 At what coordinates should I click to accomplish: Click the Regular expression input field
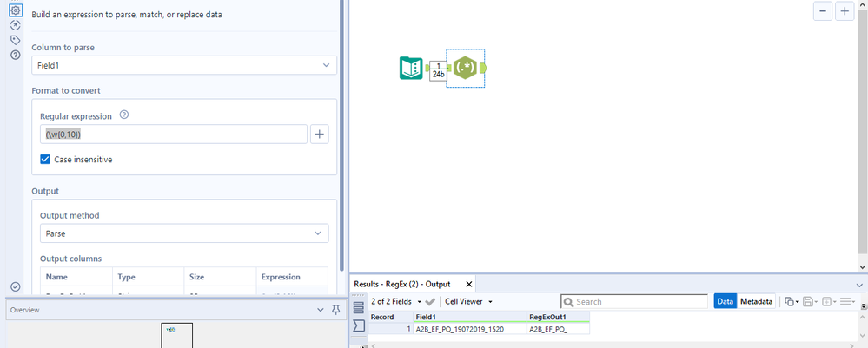[x=174, y=134]
